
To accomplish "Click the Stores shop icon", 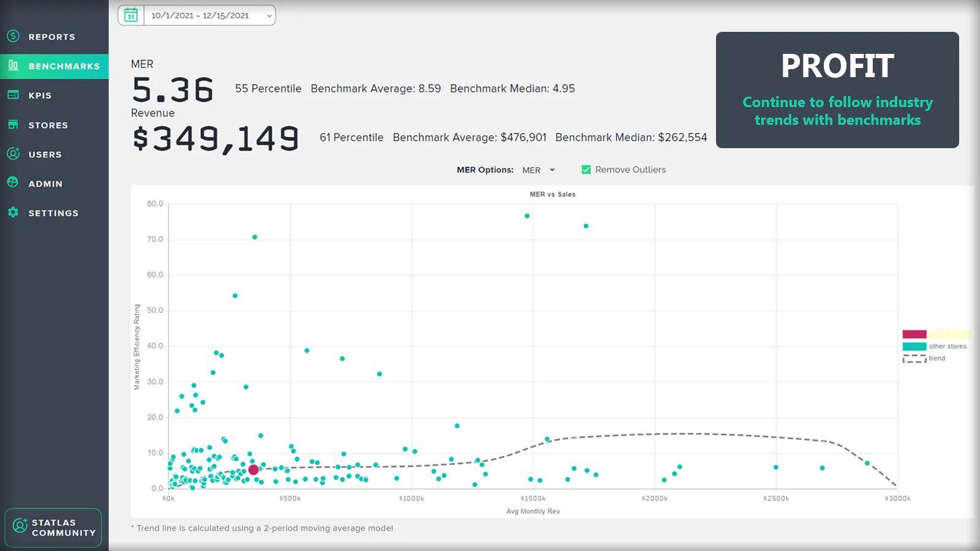I will [13, 124].
